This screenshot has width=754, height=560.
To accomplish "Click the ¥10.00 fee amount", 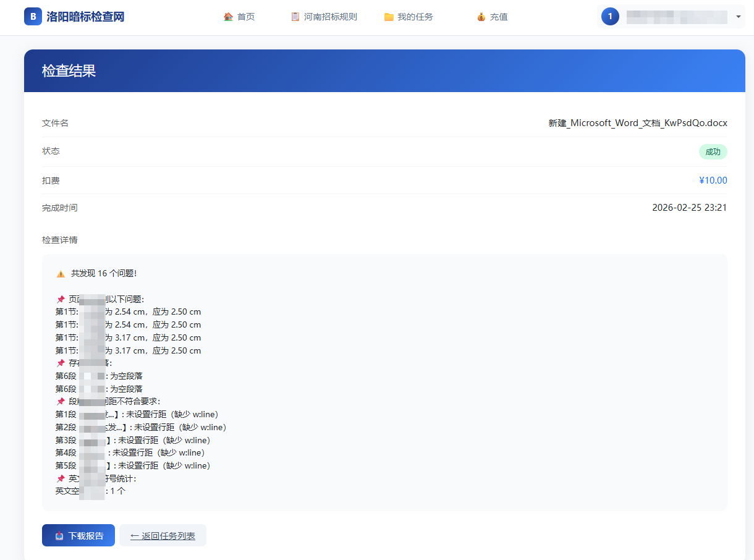I will pos(713,180).
